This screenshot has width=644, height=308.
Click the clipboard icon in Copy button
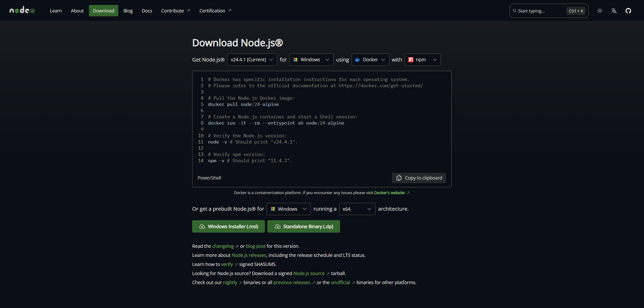pos(399,178)
